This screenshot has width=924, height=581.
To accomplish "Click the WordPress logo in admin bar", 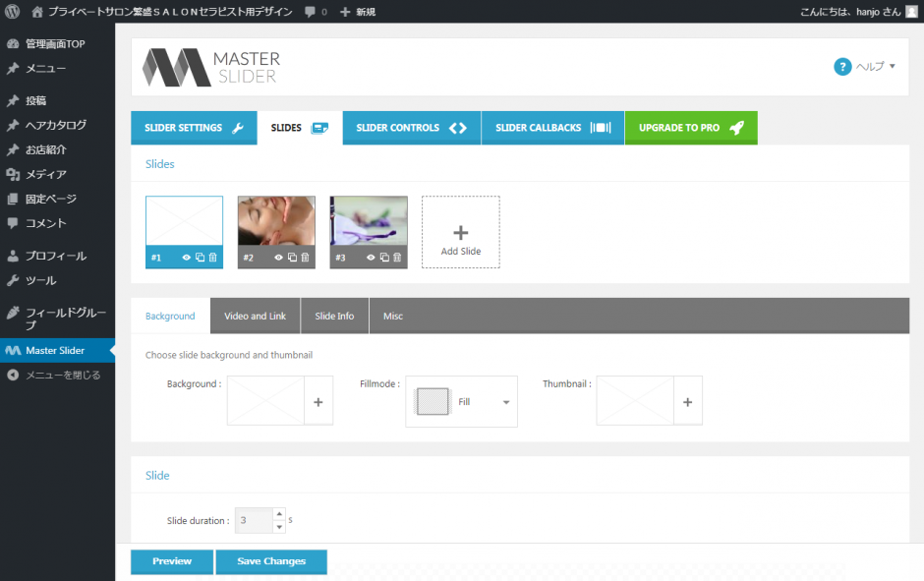I will (13, 12).
